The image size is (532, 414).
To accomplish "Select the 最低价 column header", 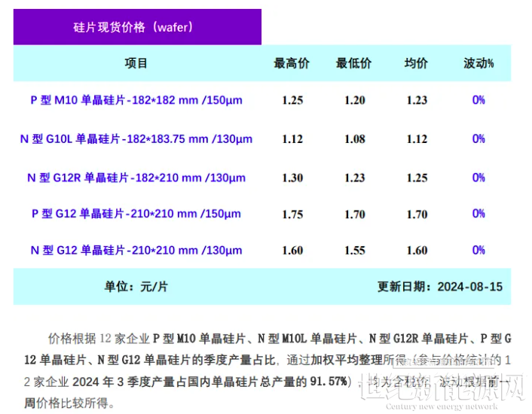I will click(x=353, y=63).
